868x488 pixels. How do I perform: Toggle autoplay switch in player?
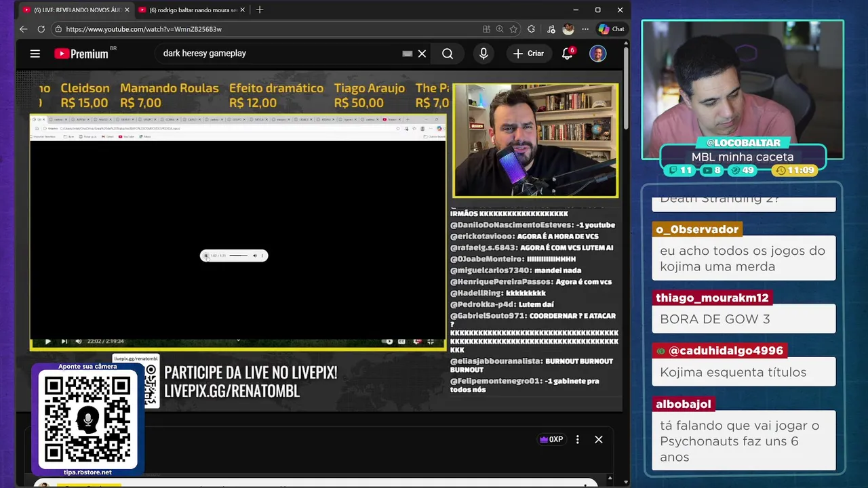389,341
